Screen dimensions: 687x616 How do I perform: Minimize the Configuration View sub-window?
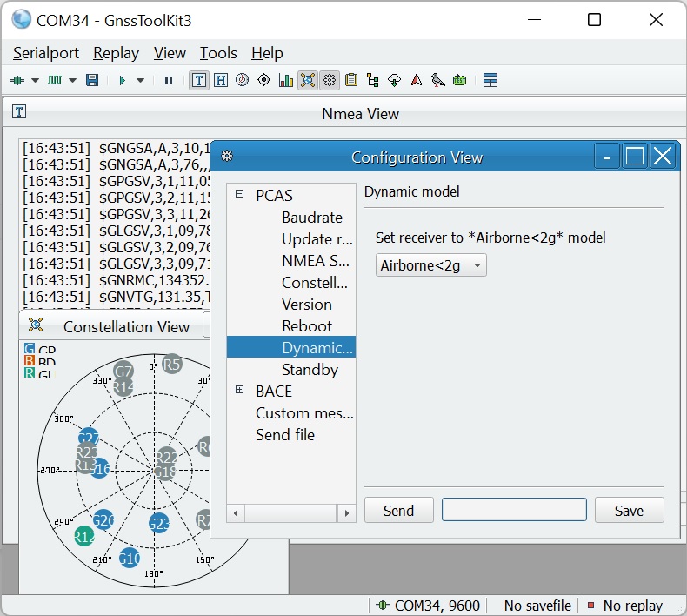point(607,156)
